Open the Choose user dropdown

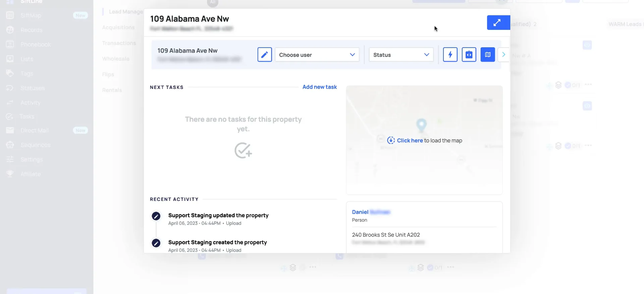click(317, 55)
